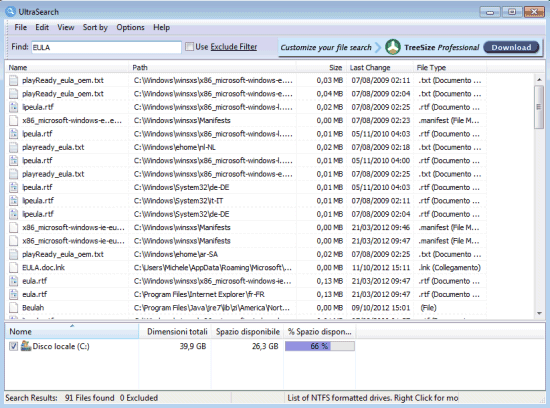
Task: Select path C:\Program Files\Internet Explorer\fr-FR
Action: click(x=199, y=295)
